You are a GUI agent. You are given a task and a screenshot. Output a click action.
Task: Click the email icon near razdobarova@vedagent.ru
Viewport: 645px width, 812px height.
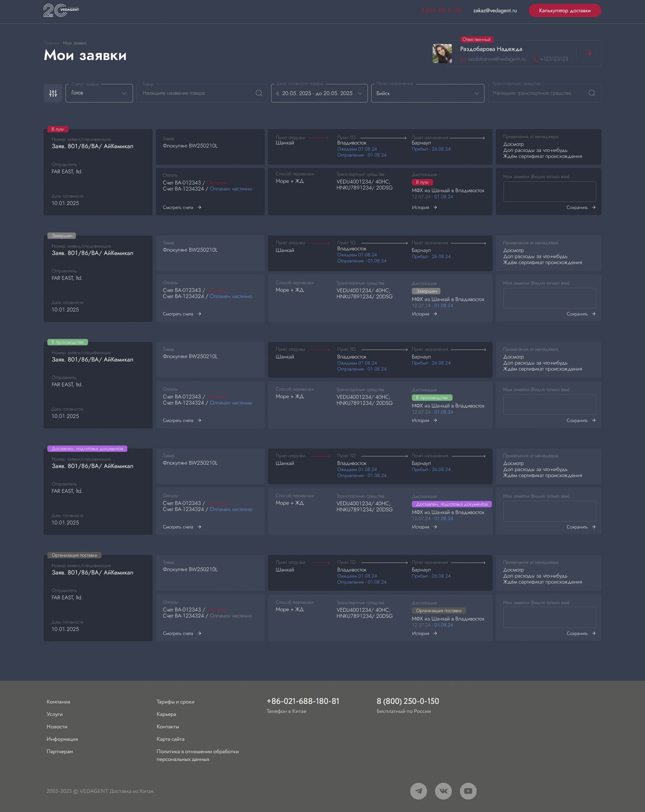coord(463,59)
